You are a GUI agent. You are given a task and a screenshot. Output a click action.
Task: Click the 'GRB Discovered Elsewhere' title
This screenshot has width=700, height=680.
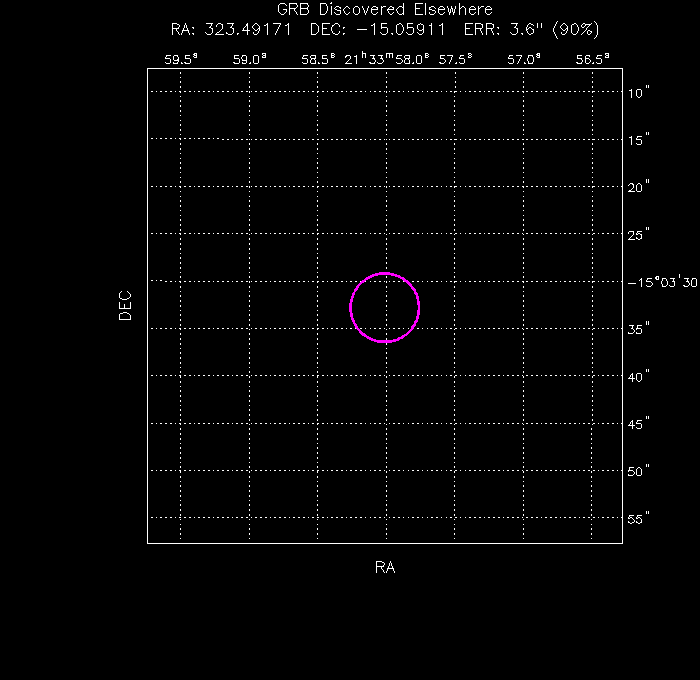coord(385,9)
